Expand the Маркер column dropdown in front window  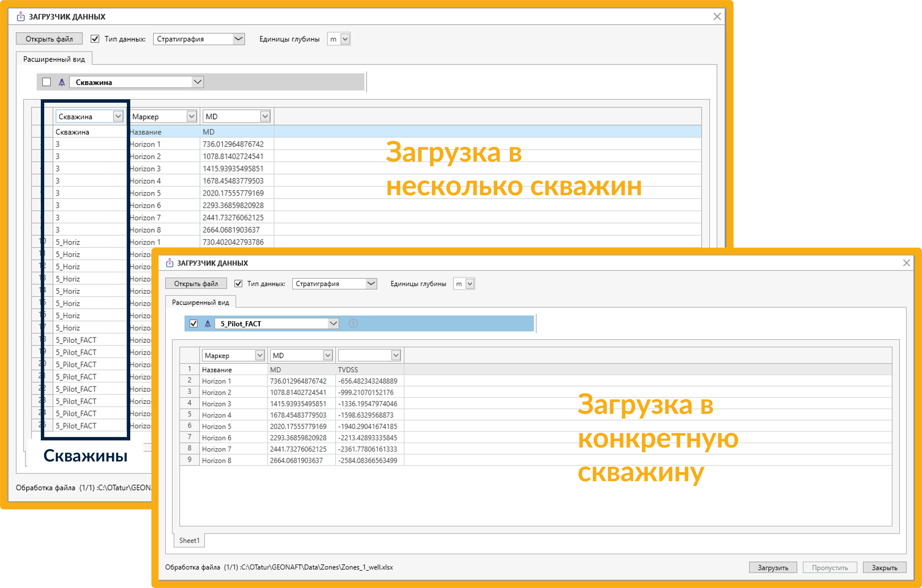tap(259, 356)
